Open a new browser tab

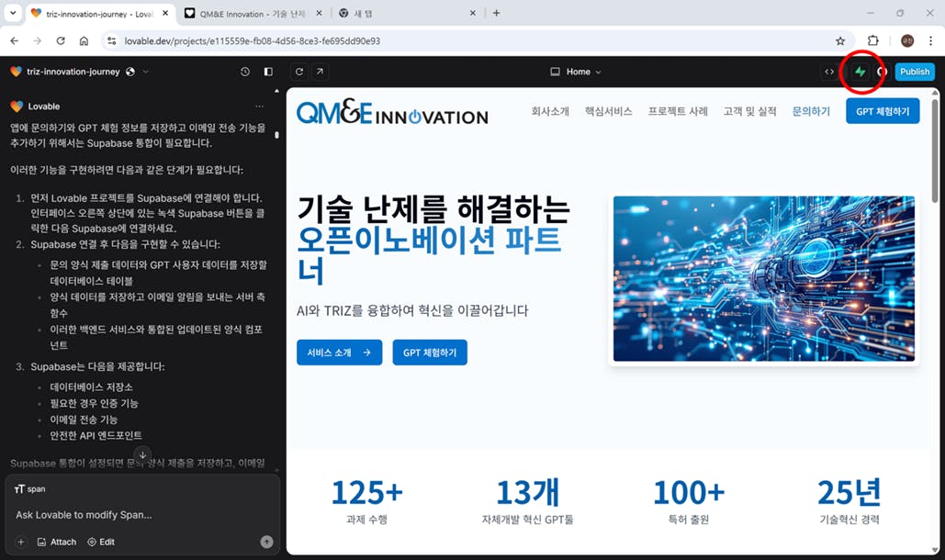pos(496,13)
